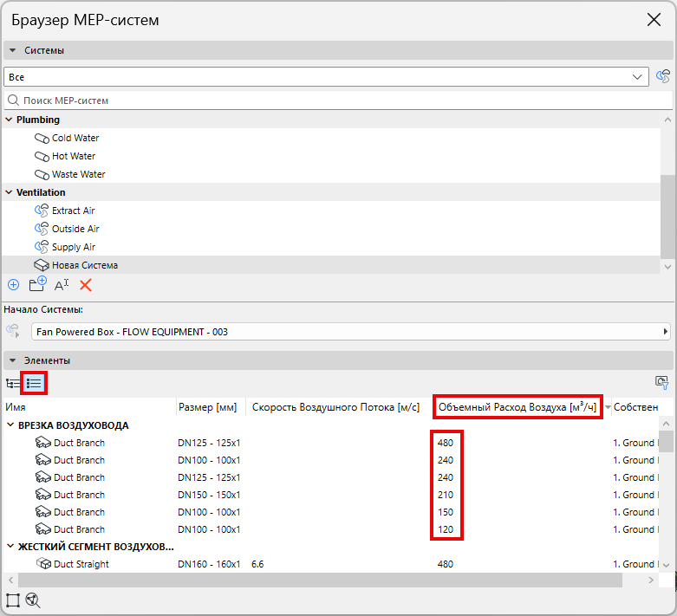
Task: Click the 6.6 air speed value
Action: point(257,564)
